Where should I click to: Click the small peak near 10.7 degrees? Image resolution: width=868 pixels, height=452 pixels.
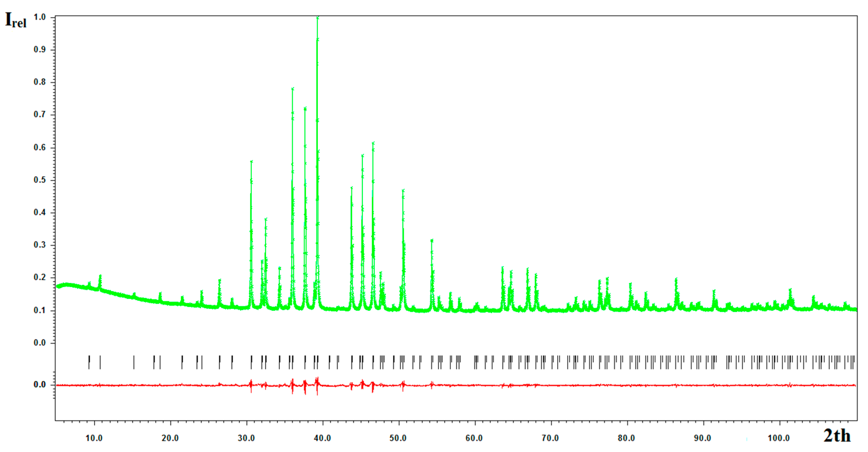tap(100, 277)
